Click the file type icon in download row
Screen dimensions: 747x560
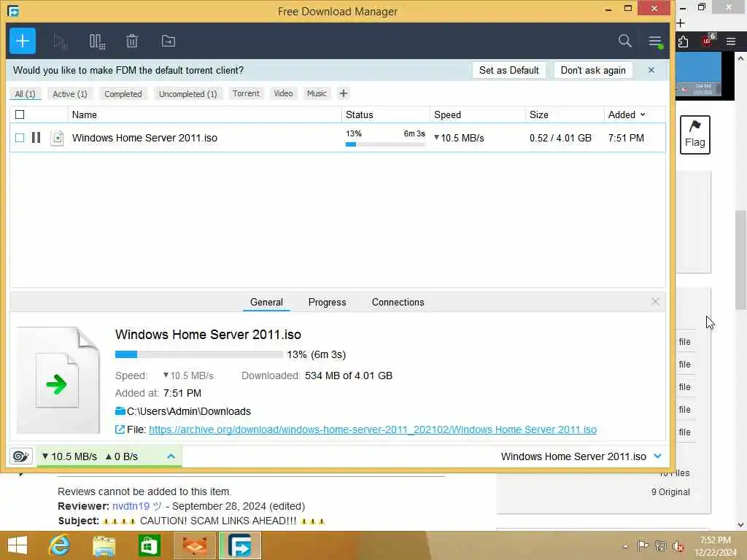coord(57,138)
